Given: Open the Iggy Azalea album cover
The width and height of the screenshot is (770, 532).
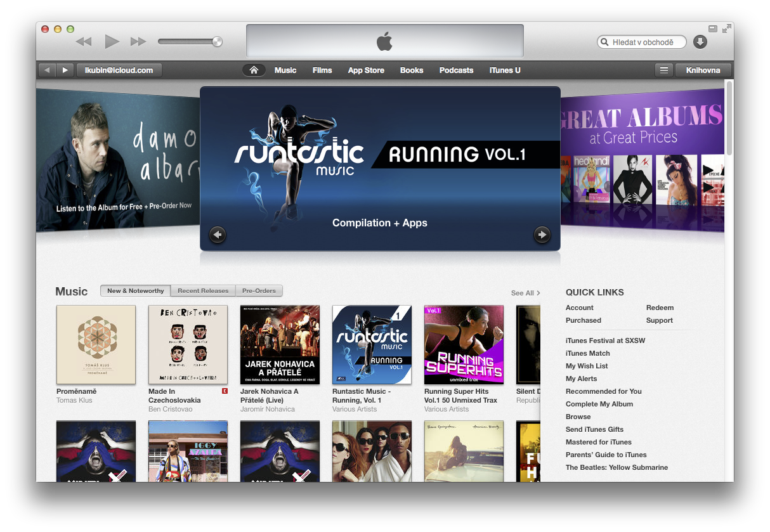Looking at the screenshot, I should pos(188,451).
